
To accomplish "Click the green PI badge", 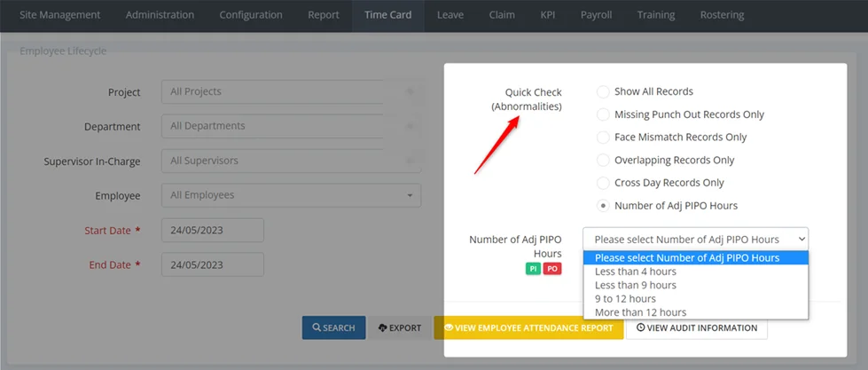I will point(533,269).
